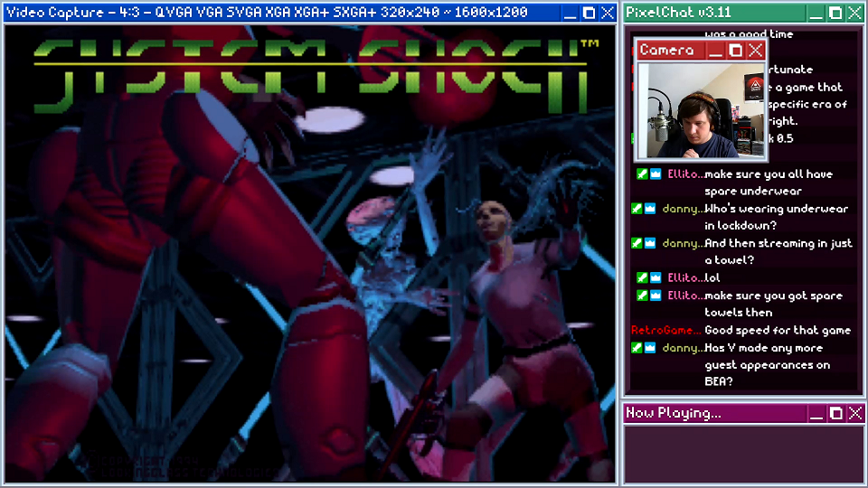Viewport: 868px width, 488px height.
Task: Maximize the PixelChat v3.11 window
Action: coord(835,13)
